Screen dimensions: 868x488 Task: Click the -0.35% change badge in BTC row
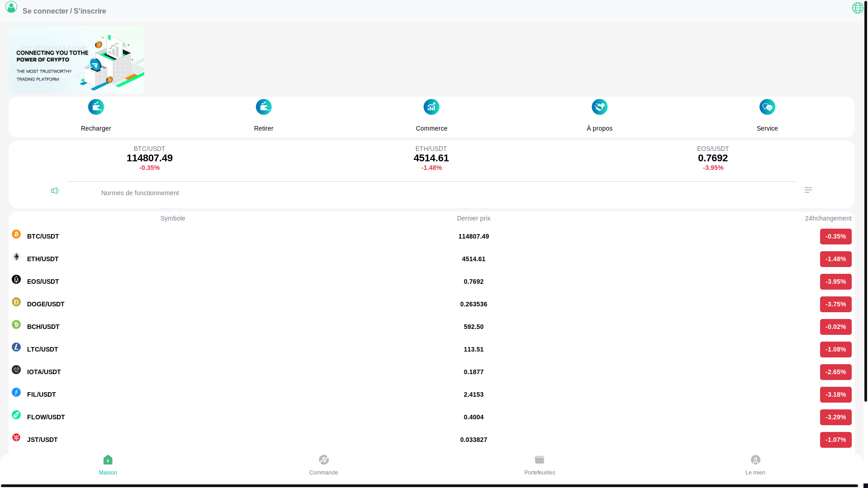tap(835, 236)
